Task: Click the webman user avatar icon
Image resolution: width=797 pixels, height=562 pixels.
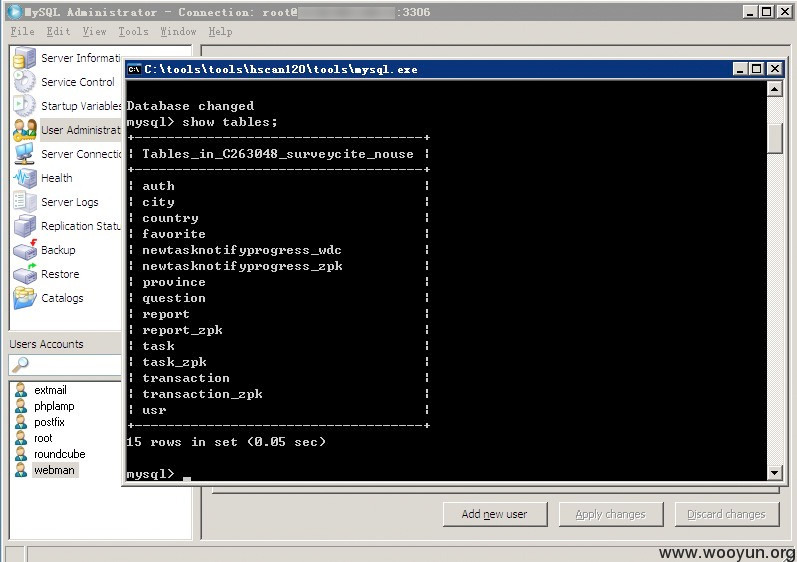Action: pos(21,470)
